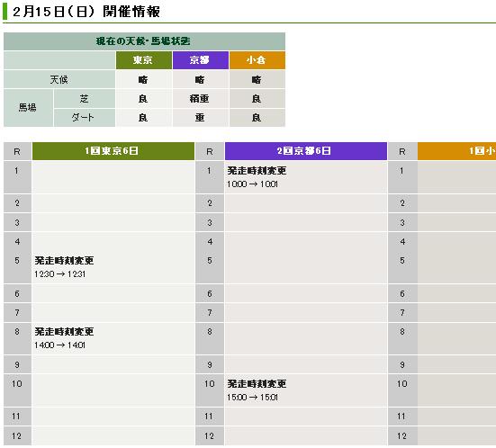Click the 芝 row label
This screenshot has width=496, height=448.
click(x=85, y=99)
